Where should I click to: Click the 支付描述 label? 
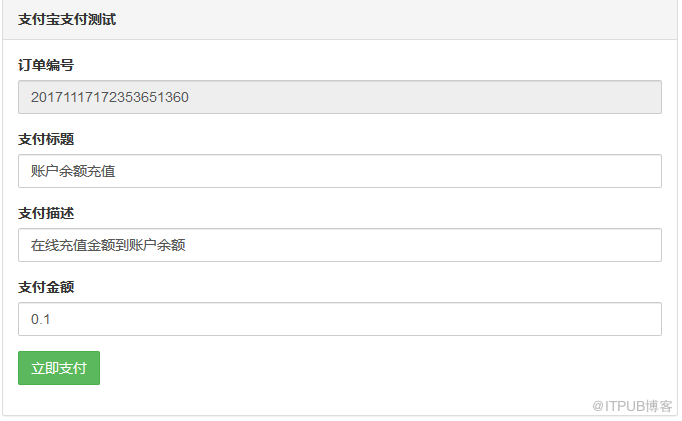[46, 213]
